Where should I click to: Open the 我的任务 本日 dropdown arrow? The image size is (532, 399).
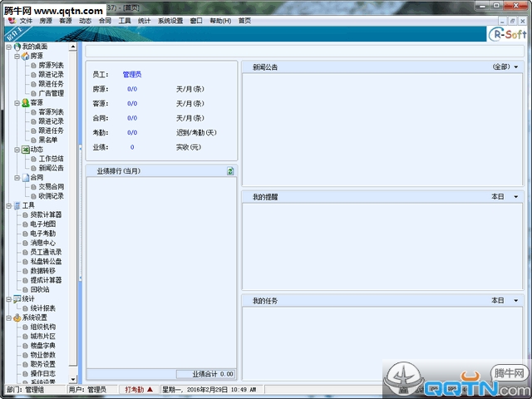[x=515, y=300]
